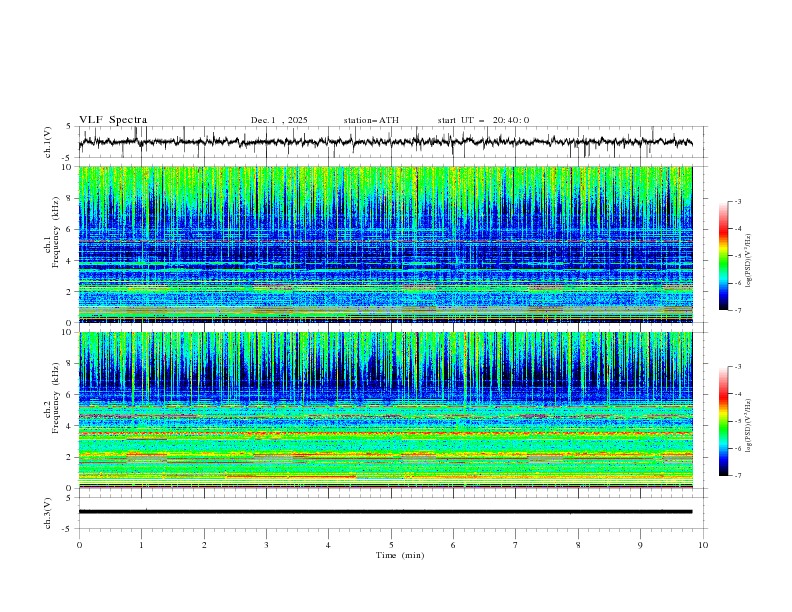
Task: Click the "10" minute tick on the time axis
Action: (x=703, y=545)
